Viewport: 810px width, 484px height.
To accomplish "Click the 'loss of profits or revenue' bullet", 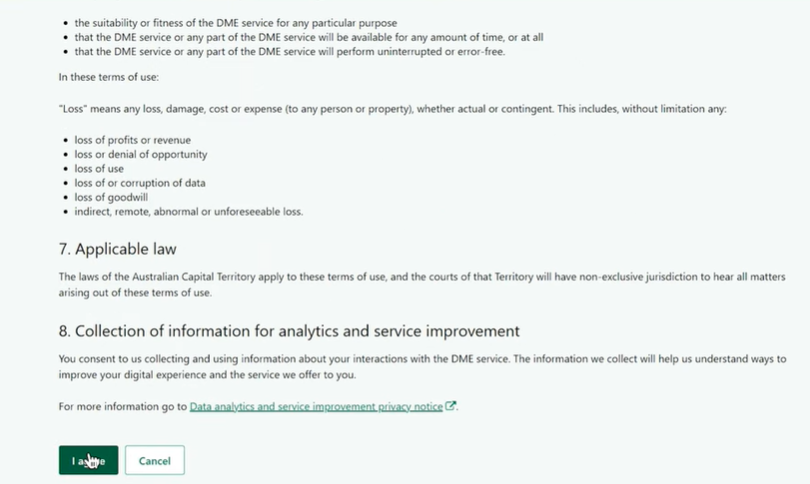I will [132, 140].
